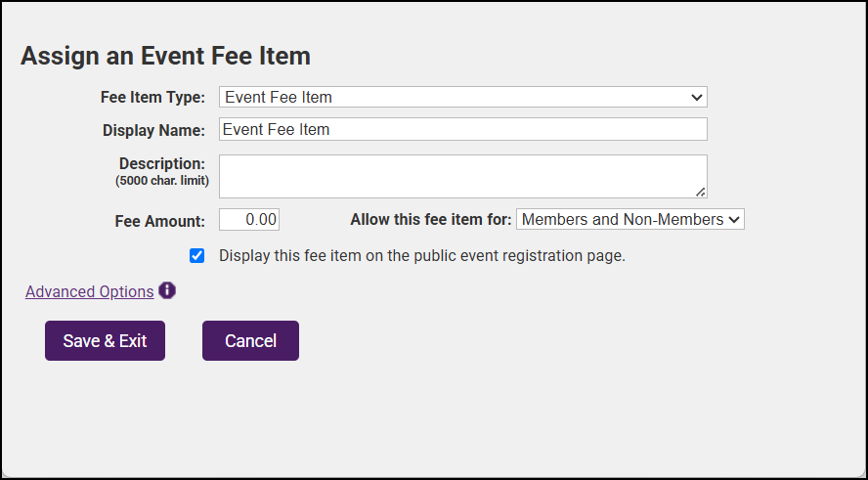Click the "Display Name:" label
The image size is (868, 480).
pos(153,130)
